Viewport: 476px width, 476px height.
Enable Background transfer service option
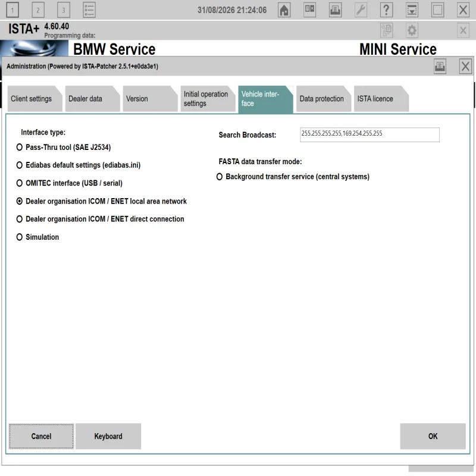tap(220, 177)
